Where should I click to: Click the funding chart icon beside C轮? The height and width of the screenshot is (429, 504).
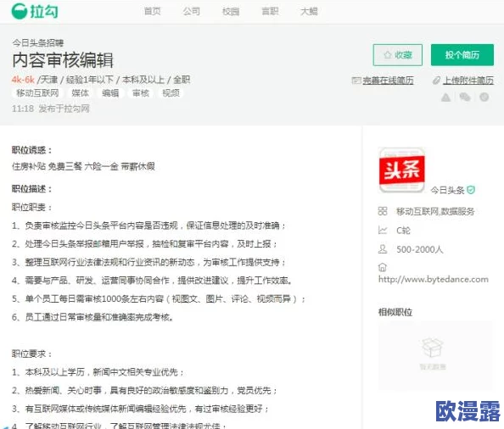pyautogui.click(x=383, y=231)
